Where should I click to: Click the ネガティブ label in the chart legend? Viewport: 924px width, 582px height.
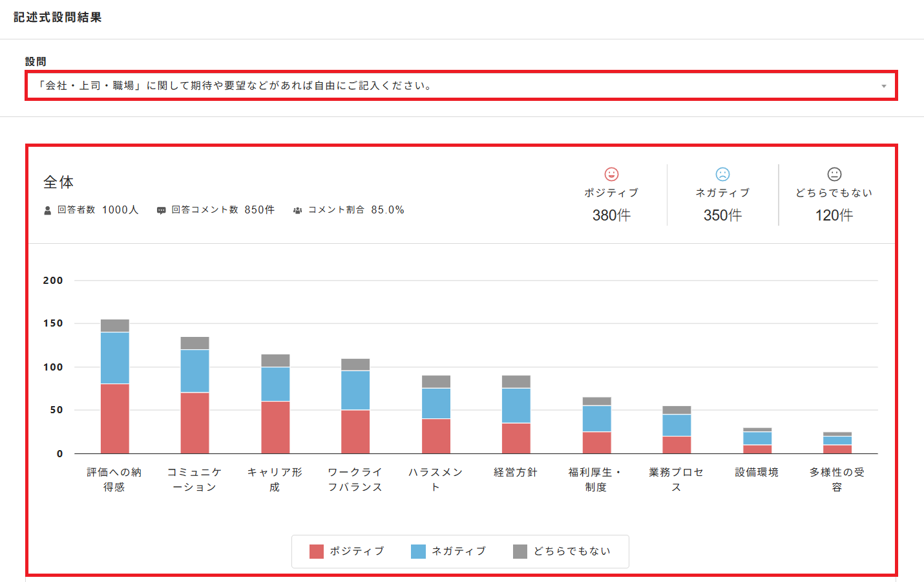point(459,551)
